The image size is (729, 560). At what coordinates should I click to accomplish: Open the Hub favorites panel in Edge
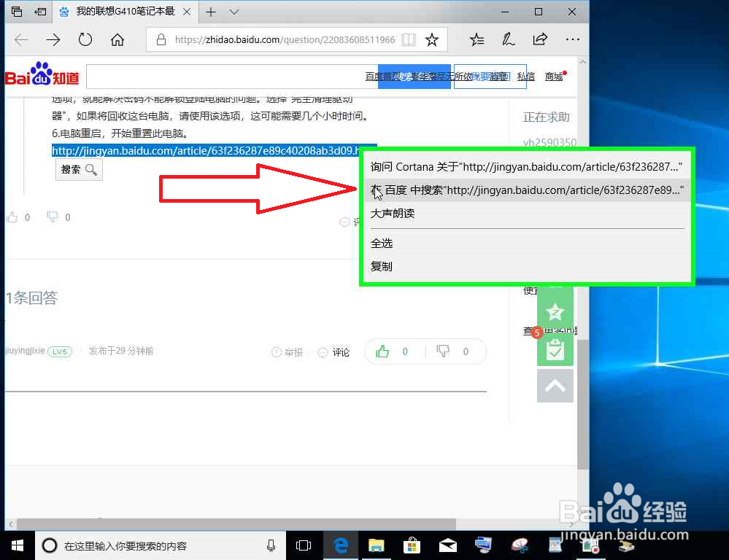tap(477, 39)
